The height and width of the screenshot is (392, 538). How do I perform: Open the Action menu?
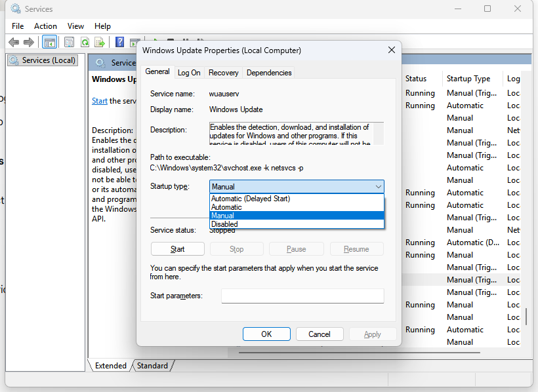click(x=45, y=26)
